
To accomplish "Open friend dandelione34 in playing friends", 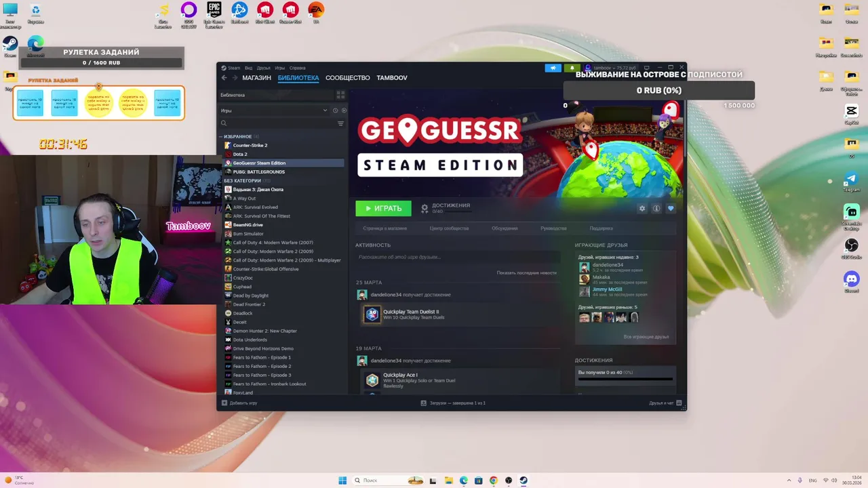I will pyautogui.click(x=608, y=265).
